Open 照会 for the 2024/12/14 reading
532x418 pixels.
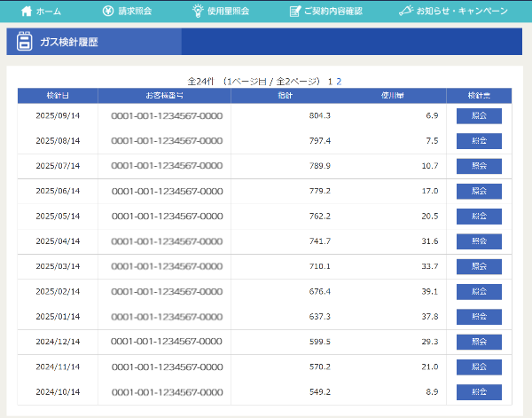click(x=479, y=342)
